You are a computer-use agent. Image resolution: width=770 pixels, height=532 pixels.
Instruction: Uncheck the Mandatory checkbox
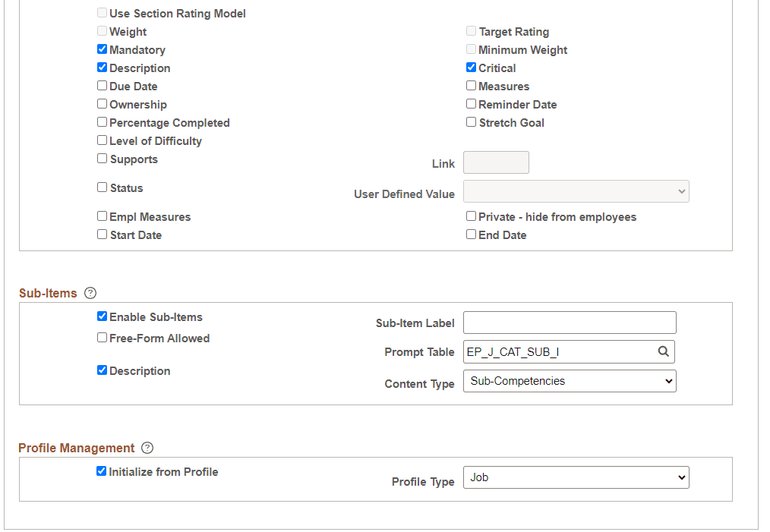(102, 49)
